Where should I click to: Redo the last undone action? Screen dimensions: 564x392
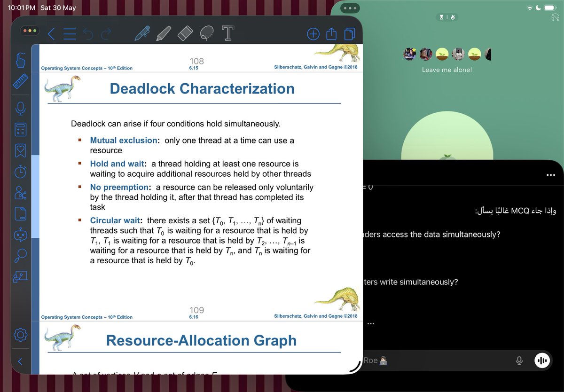tap(107, 33)
